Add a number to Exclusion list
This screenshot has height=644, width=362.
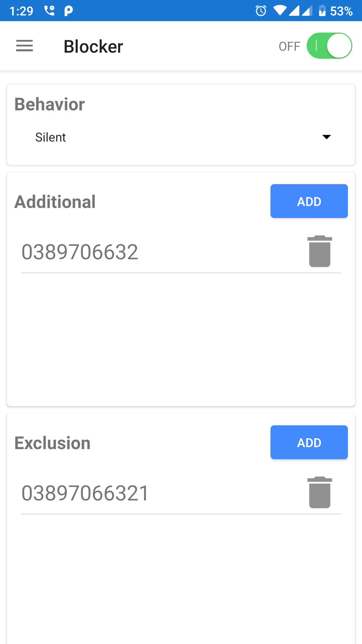coord(309,442)
